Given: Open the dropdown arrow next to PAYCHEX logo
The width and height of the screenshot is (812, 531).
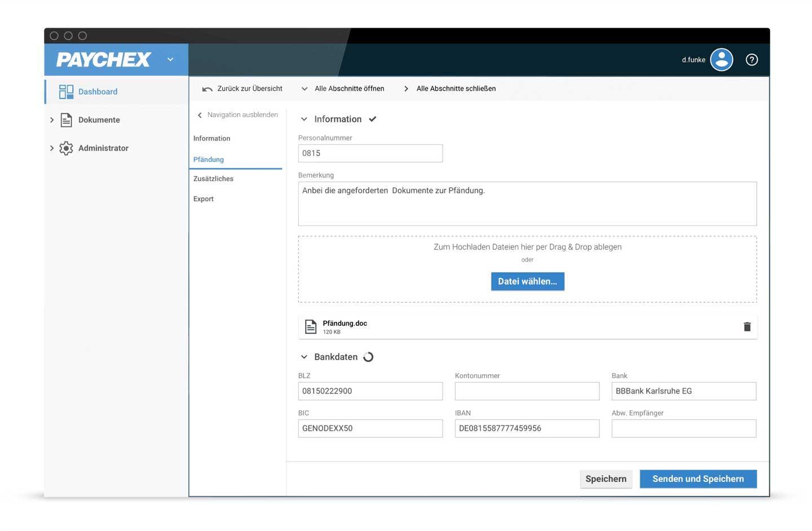Looking at the screenshot, I should tap(170, 60).
